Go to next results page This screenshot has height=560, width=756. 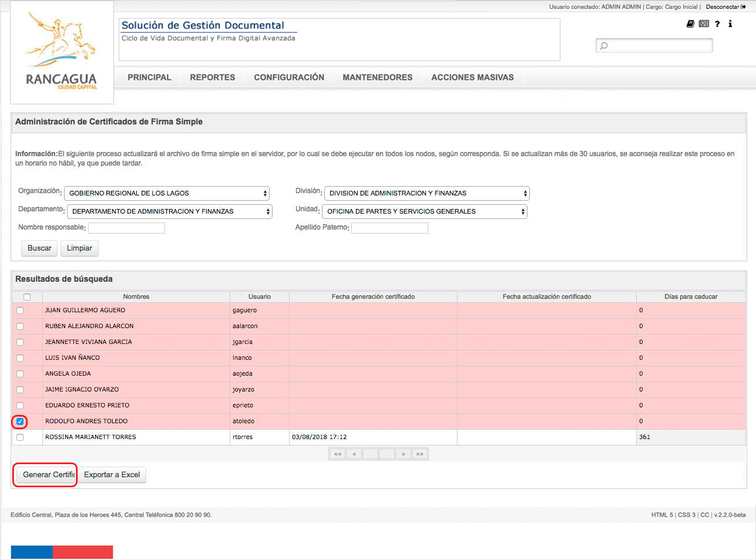click(403, 454)
